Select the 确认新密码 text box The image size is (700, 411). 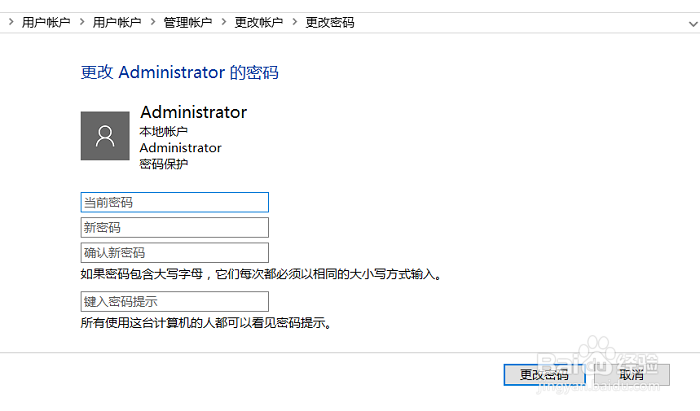175,252
